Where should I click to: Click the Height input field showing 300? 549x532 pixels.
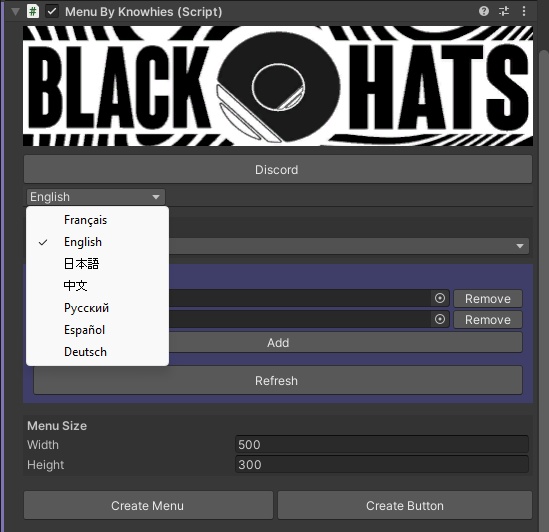pyautogui.click(x=382, y=464)
